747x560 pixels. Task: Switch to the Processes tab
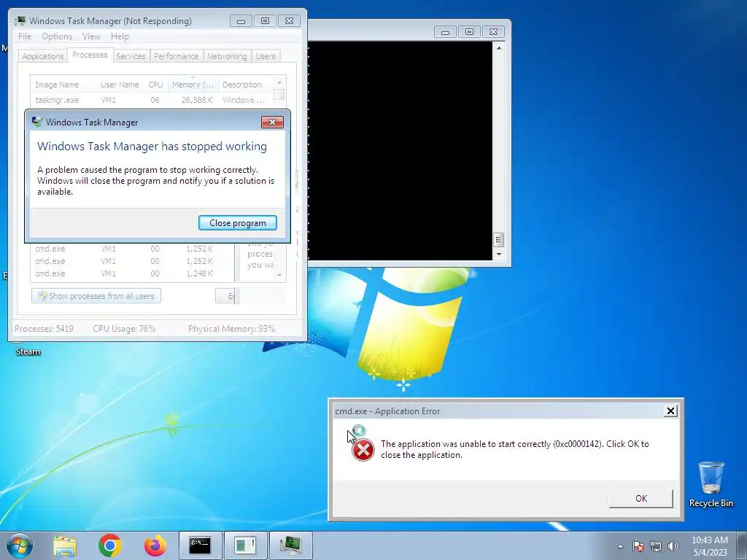click(x=90, y=55)
